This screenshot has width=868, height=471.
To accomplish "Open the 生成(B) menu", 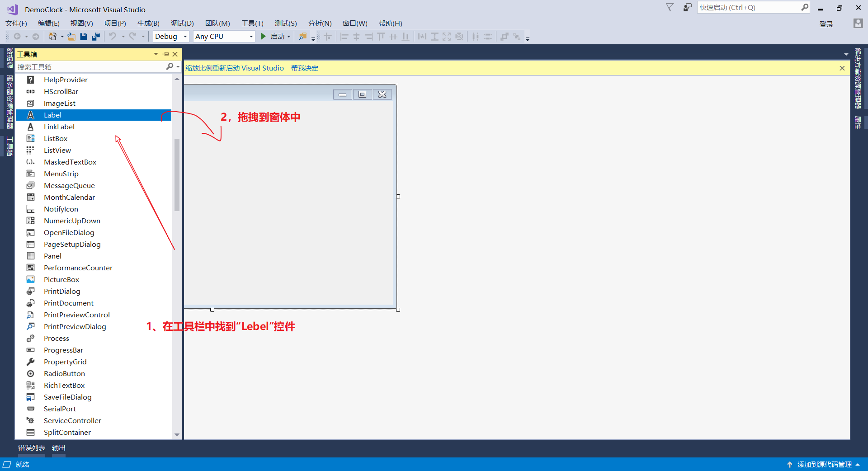I will 148,24.
